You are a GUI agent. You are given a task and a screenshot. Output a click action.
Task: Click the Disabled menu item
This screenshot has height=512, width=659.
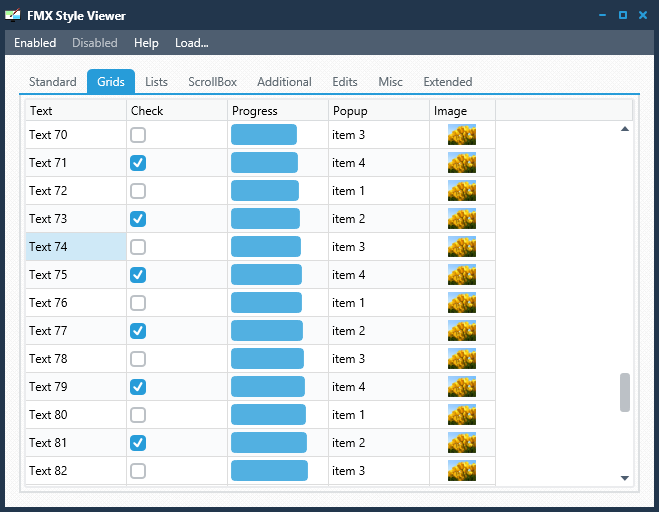pyautogui.click(x=95, y=43)
